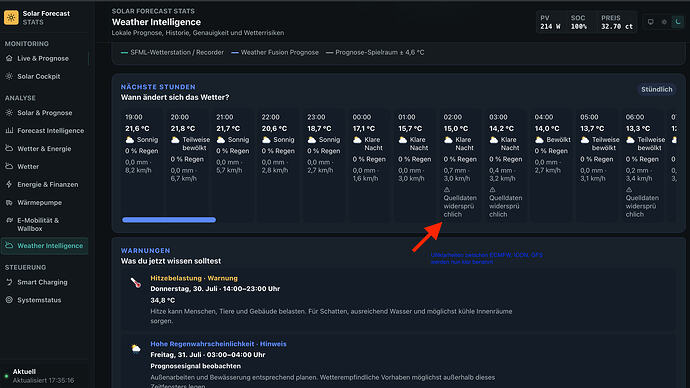Click the Smart Charging icon
The width and height of the screenshot is (690, 388).
[x=9, y=282]
